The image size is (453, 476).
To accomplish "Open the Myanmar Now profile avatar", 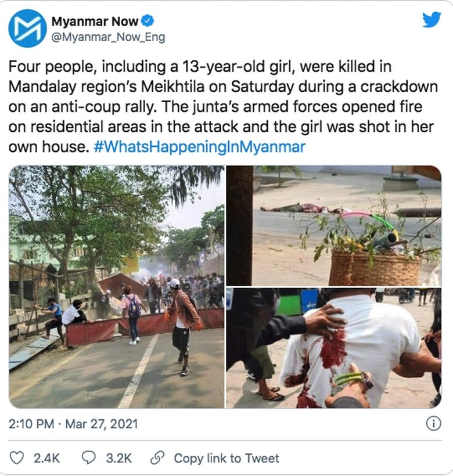I will click(27, 28).
